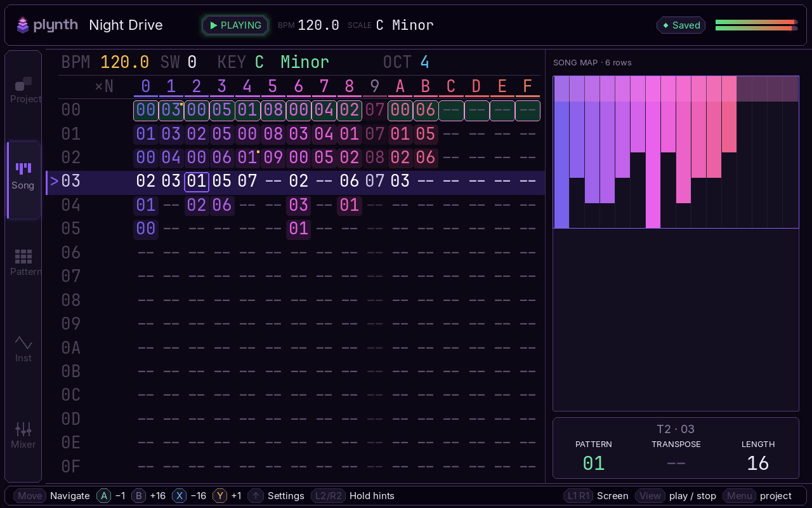Toggle the PLAYING transport button
This screenshot has height=508, width=812.
235,25
